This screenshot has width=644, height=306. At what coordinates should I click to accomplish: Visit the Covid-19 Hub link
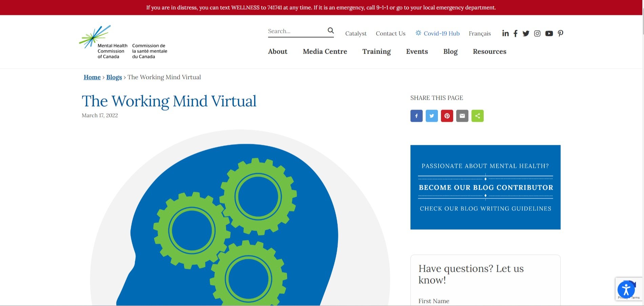[x=438, y=33]
